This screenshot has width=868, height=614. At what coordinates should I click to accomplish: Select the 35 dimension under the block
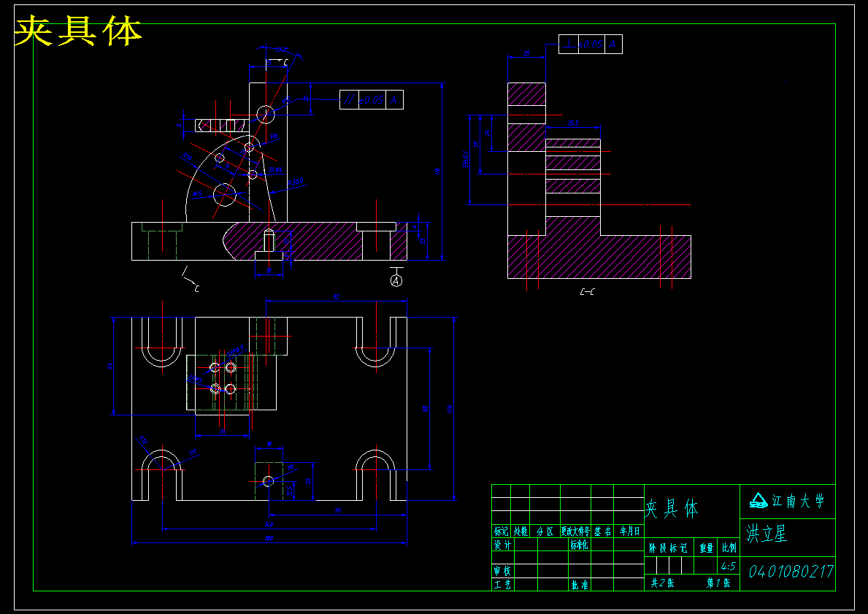(222, 431)
